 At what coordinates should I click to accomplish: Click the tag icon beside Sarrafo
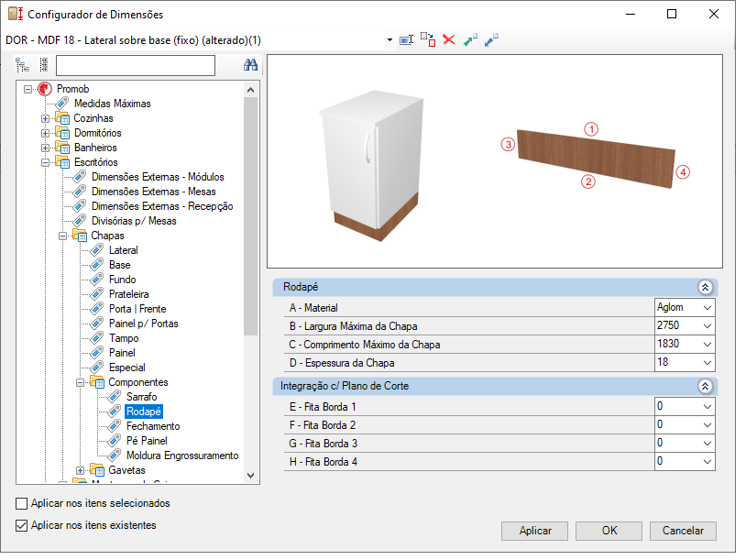(115, 396)
